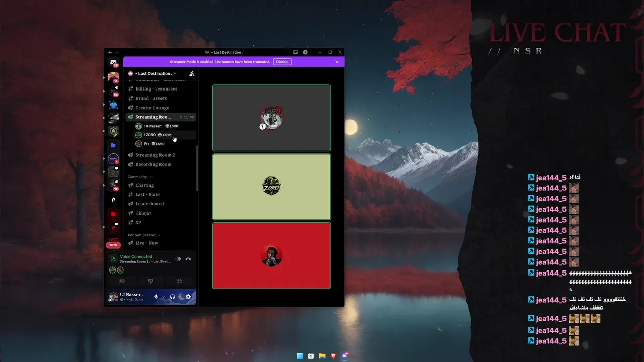Image resolution: width=644 pixels, height=362 pixels.
Task: Open the Leaderboard channel
Action: tap(160, 204)
